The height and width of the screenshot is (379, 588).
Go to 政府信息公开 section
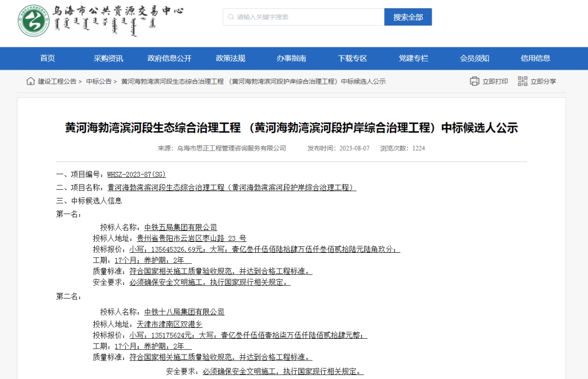coord(169,59)
